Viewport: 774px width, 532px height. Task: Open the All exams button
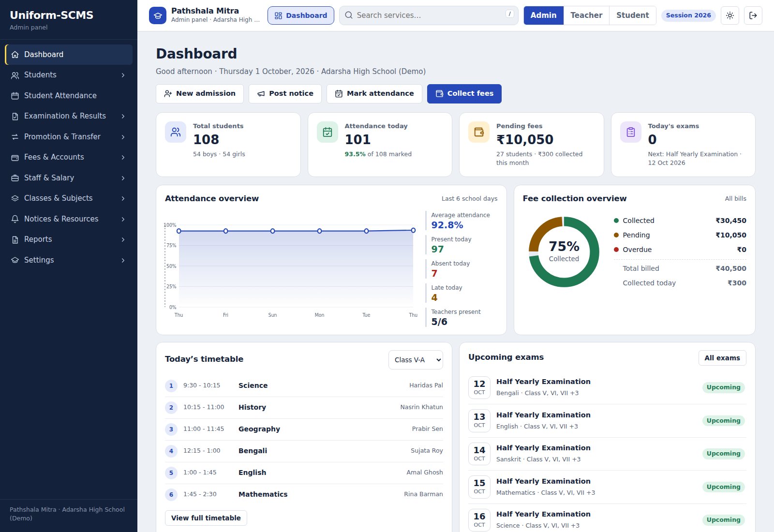[x=722, y=358]
